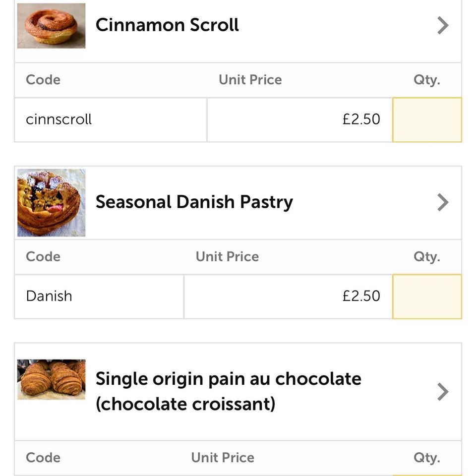Click Qty. header in Danish Pastry table
476x476 pixels.
pyautogui.click(x=426, y=257)
